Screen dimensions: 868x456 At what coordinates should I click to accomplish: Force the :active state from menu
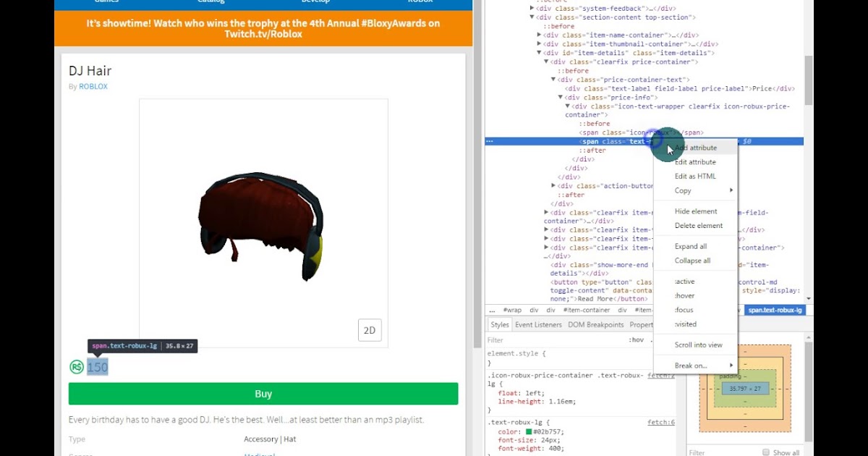point(695,282)
